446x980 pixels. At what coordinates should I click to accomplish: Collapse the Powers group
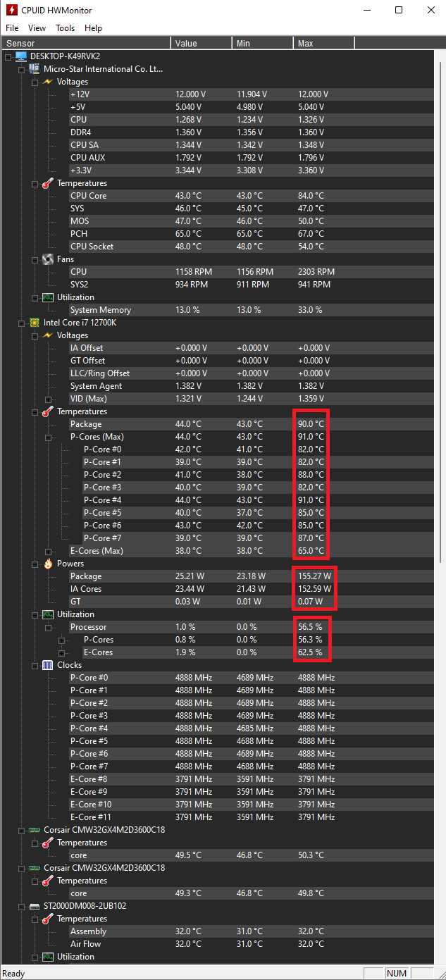(35, 564)
